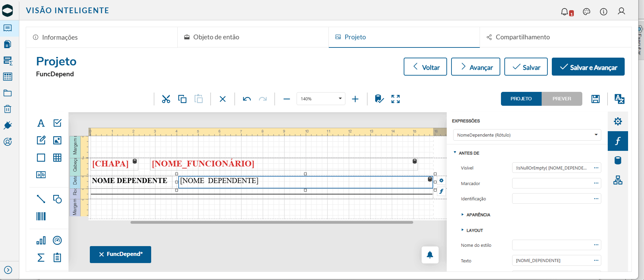Click the Voltar button
The width and height of the screenshot is (644, 280).
[x=425, y=67]
